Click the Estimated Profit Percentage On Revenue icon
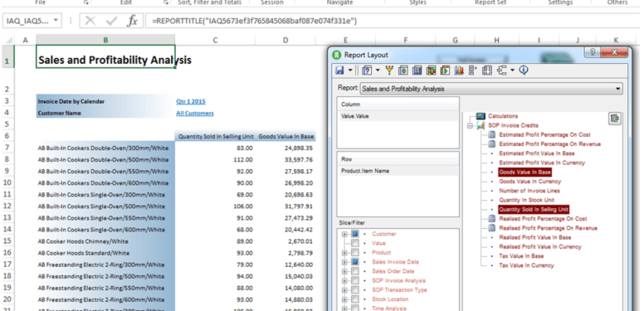Viewport: 644px width, 311px height. coord(491,144)
